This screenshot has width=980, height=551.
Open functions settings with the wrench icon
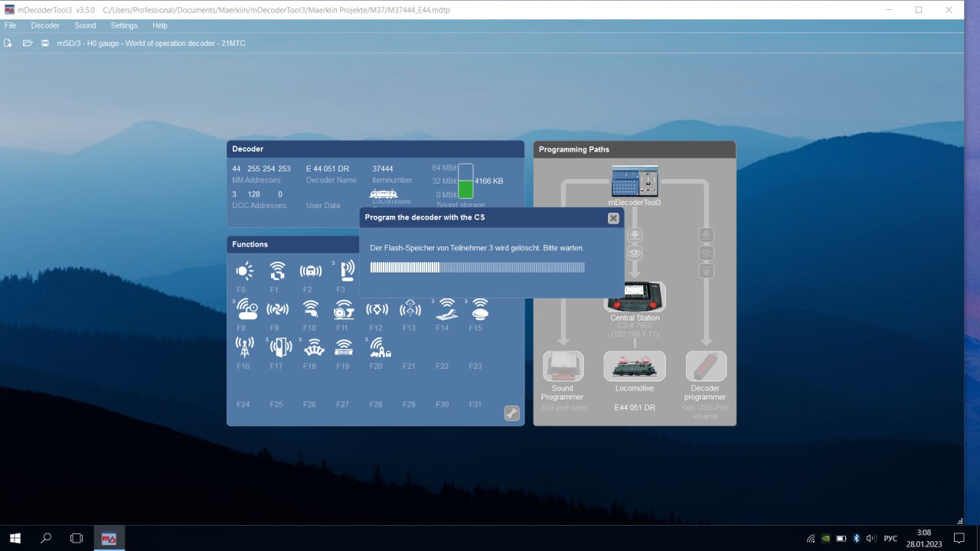point(511,413)
